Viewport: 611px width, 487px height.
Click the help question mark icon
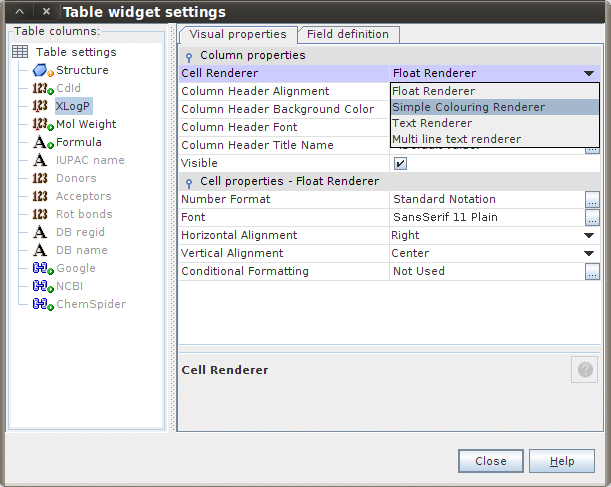coord(585,370)
